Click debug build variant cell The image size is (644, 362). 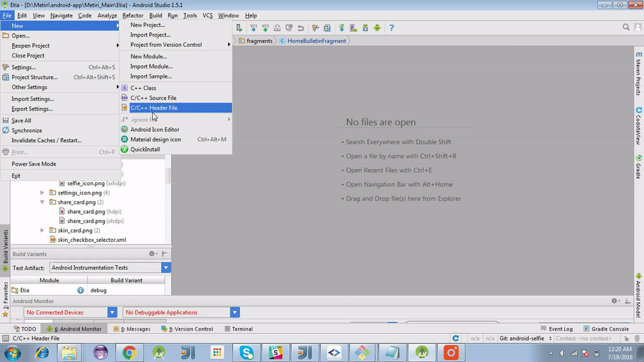[x=127, y=290]
